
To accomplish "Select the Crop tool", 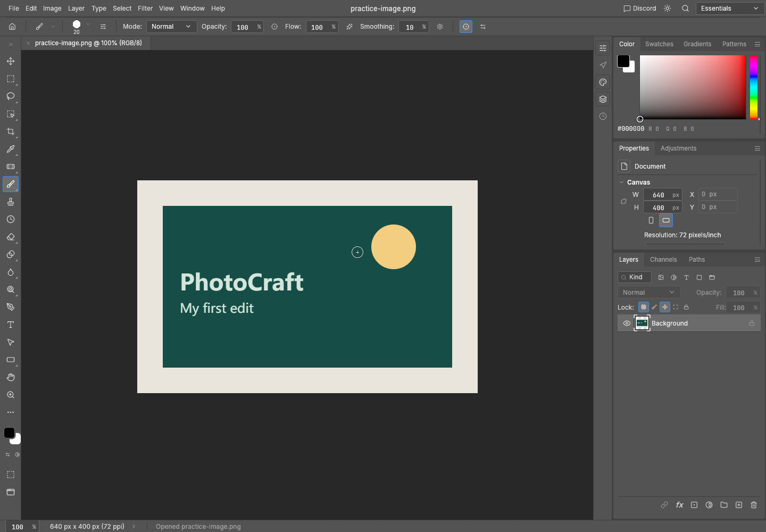I will click(11, 131).
